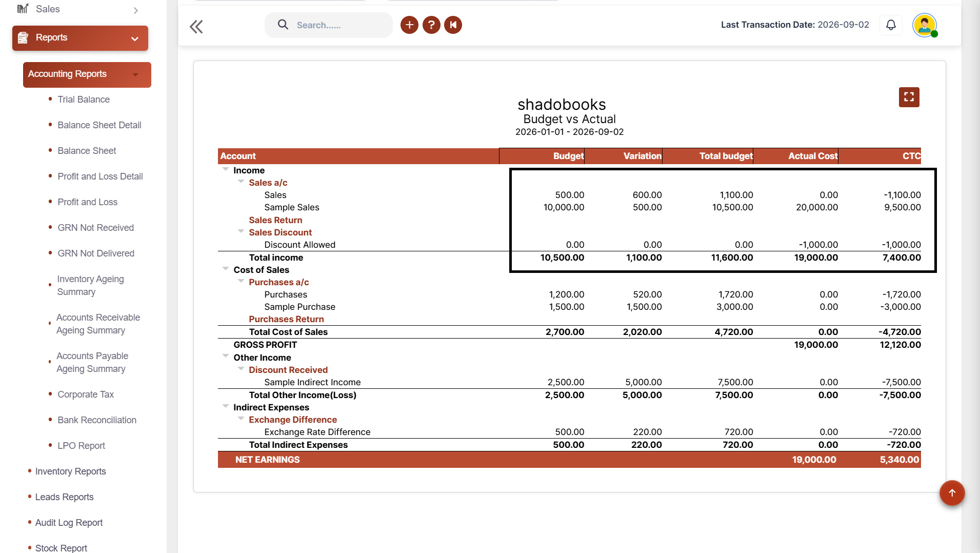The width and height of the screenshot is (980, 553).
Task: Click the plus add-new icon
Action: pyautogui.click(x=409, y=25)
